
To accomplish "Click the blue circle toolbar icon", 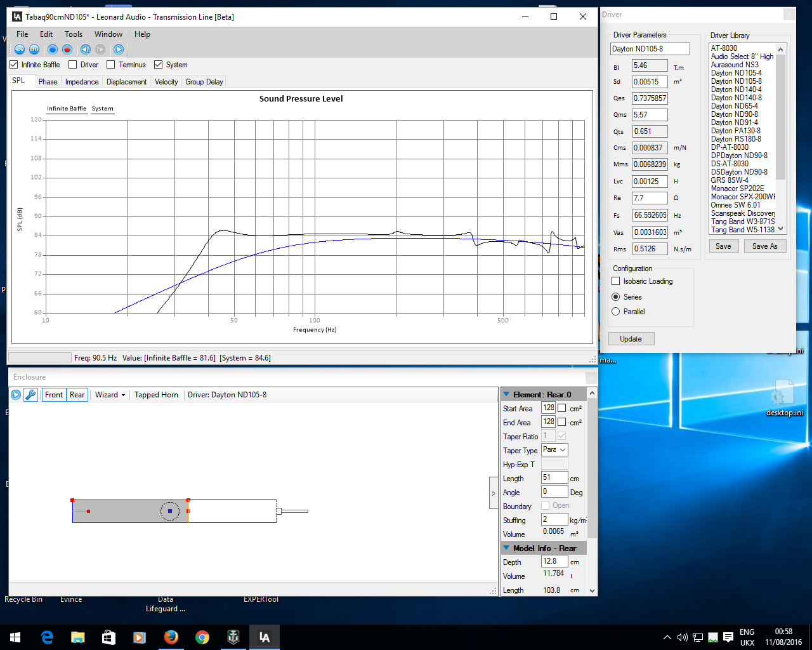I will click(x=53, y=50).
